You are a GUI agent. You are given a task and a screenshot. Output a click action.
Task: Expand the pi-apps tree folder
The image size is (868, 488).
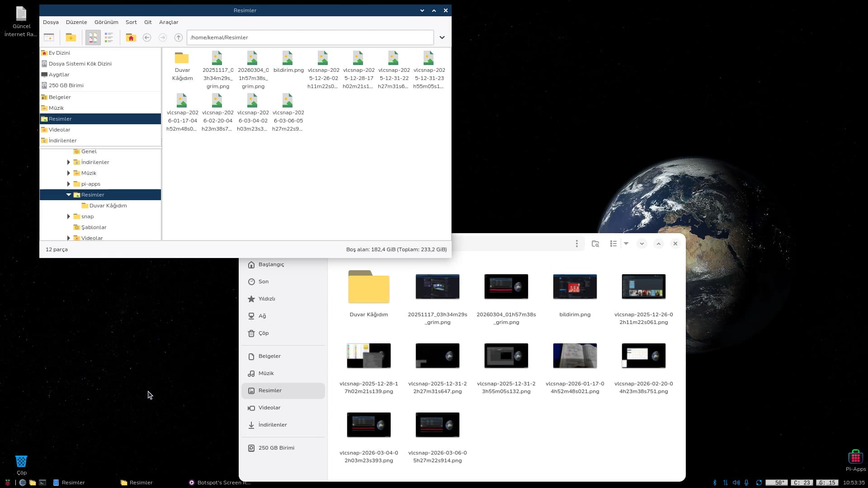click(69, 184)
